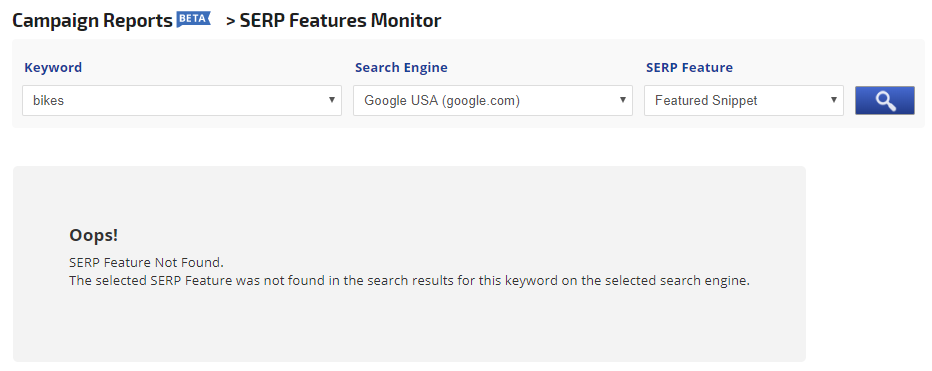
Task: Click the SERP Feature field label
Action: 689,68
